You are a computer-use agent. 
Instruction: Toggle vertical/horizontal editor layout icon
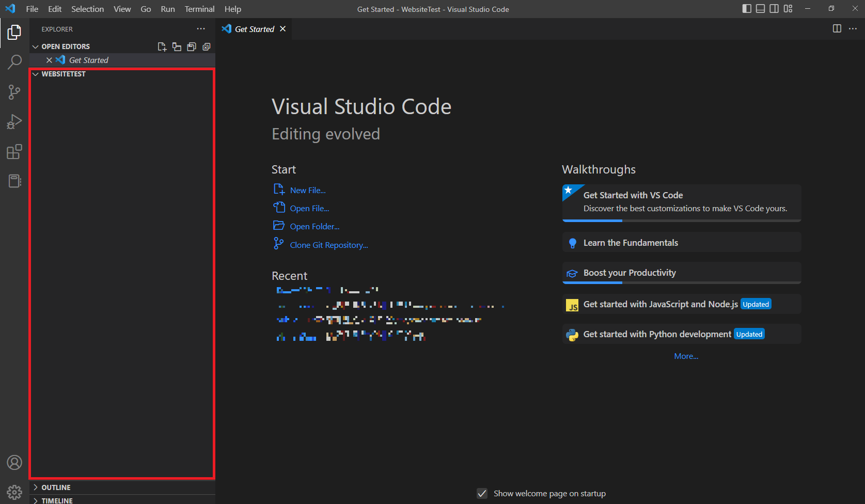coord(177,46)
